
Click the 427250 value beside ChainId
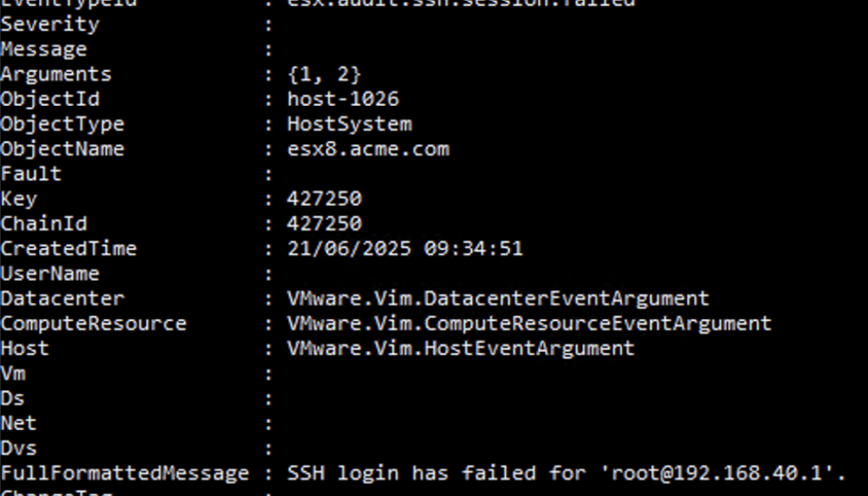coord(324,224)
